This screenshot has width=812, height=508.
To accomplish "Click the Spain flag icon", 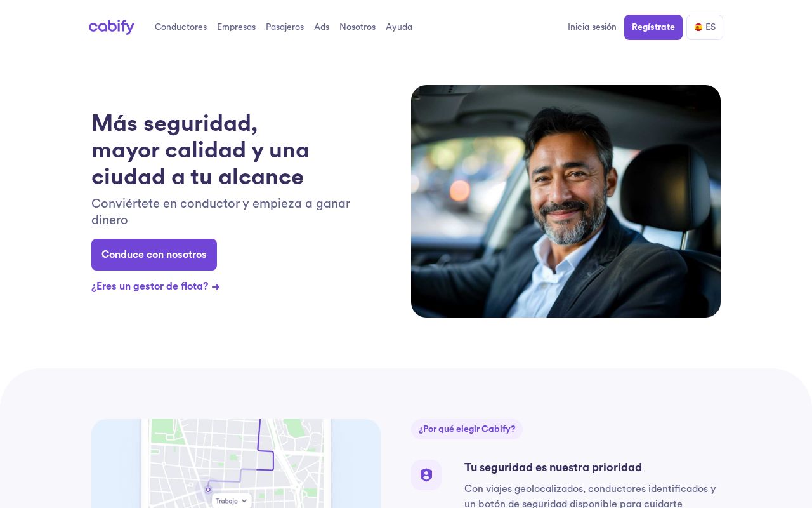I will [x=698, y=27].
